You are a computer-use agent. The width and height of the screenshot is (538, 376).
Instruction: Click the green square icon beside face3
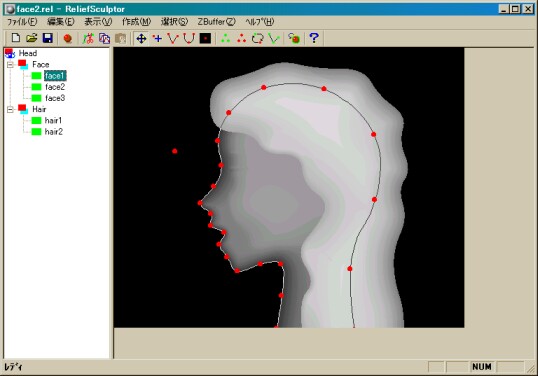36,98
